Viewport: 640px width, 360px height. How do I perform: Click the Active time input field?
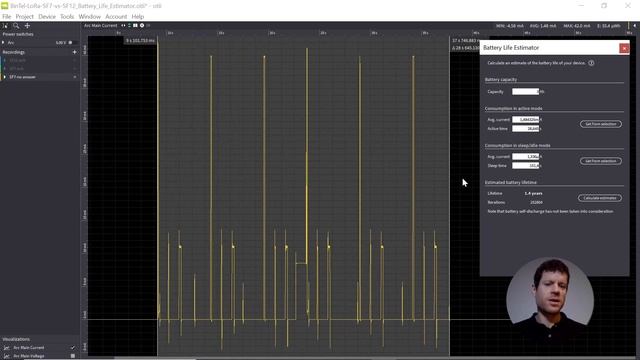click(526, 129)
